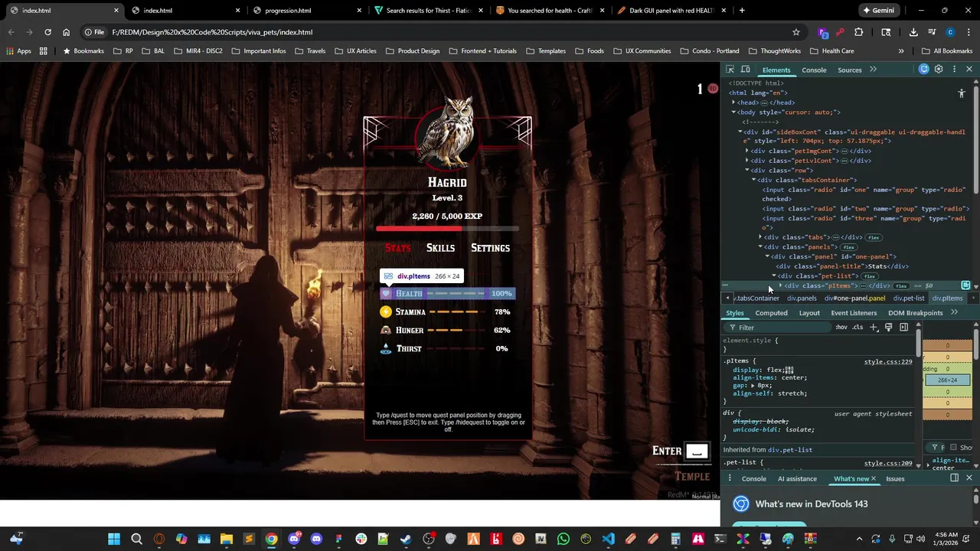Collapse the div class panels node
The image size is (980, 551).
click(759, 247)
